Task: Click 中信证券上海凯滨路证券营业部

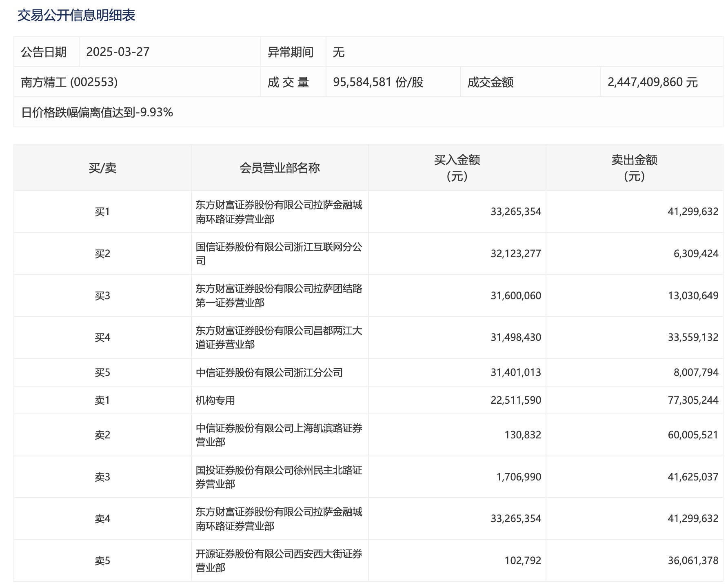Action: coord(279,435)
